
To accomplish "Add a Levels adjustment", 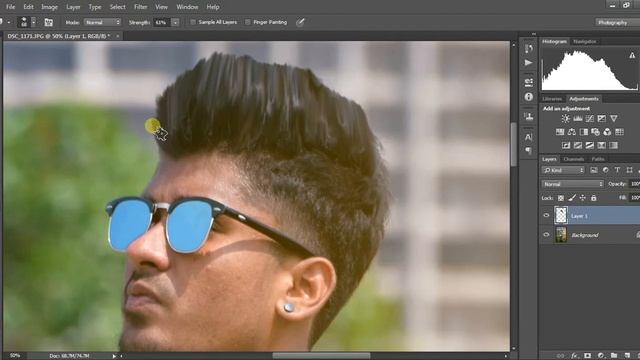I will (x=578, y=118).
